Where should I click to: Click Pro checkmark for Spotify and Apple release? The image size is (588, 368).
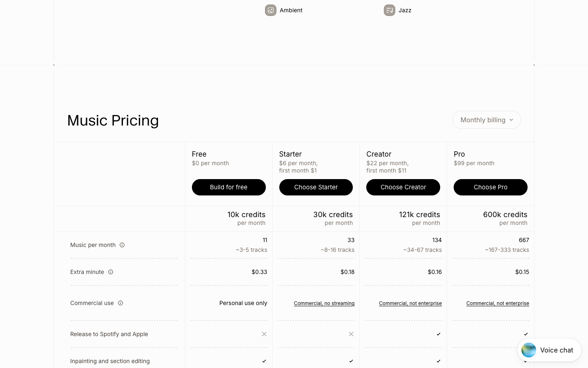point(526,334)
